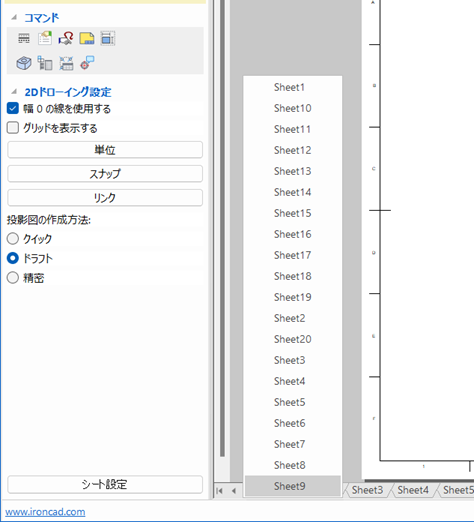Viewport: 474px width, 522px height.
Task: Open the 単位 settings button
Action: [x=105, y=150]
